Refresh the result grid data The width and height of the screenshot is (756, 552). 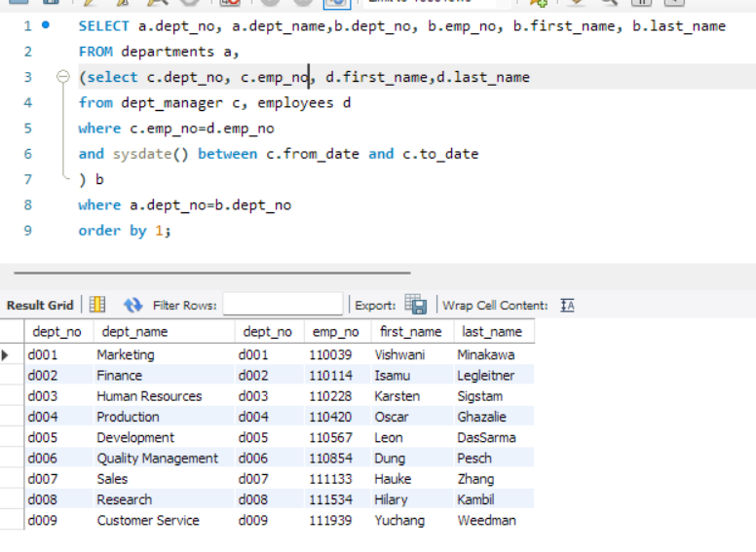click(x=132, y=305)
